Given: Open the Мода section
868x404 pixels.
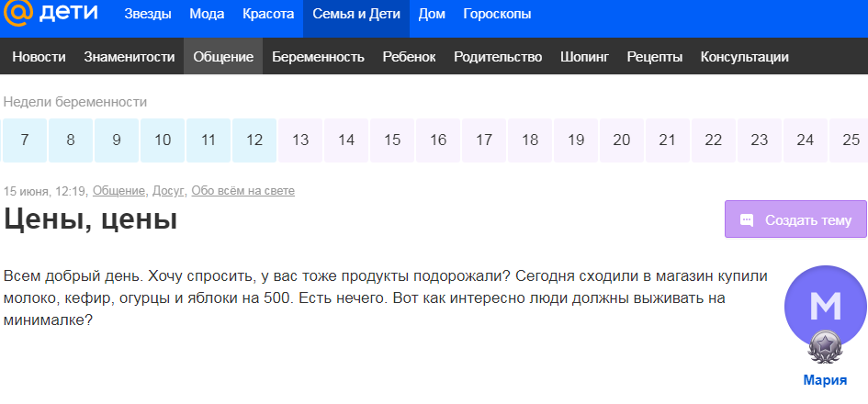Looking at the screenshot, I should pos(207,15).
